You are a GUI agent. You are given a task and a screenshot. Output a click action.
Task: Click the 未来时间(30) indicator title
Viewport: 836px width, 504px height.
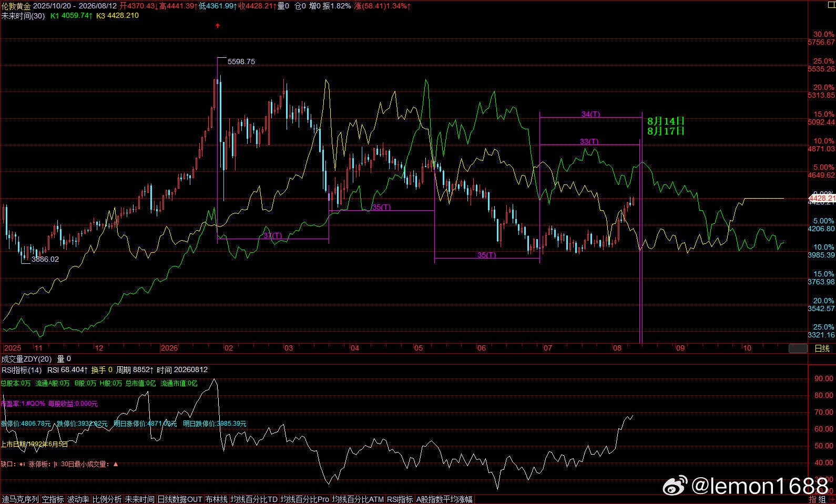(23, 16)
